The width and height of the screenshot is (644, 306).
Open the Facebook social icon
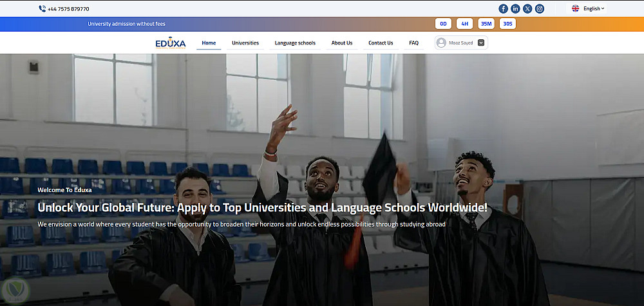[x=503, y=8]
